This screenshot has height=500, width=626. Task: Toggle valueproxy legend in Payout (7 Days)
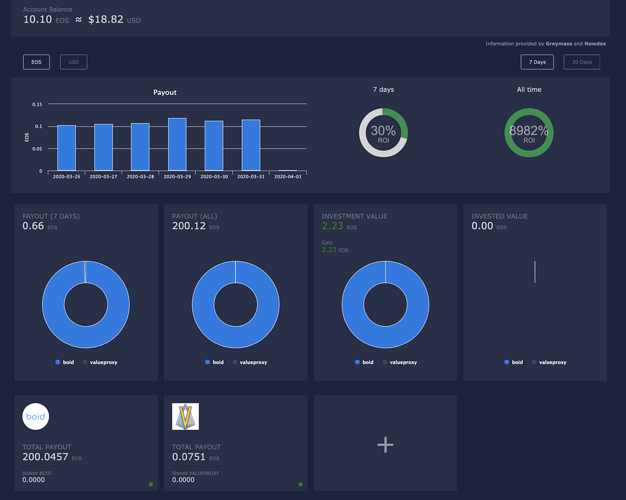pos(100,362)
